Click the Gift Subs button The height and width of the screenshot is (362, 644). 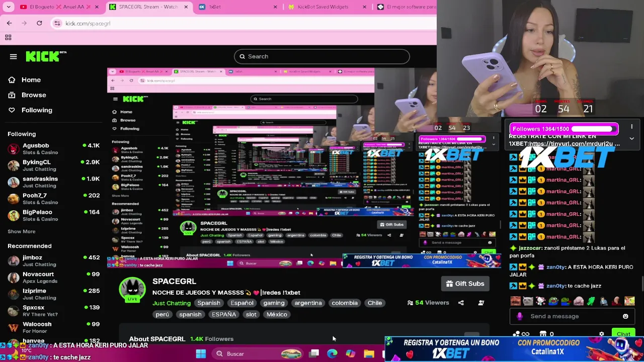465,284
